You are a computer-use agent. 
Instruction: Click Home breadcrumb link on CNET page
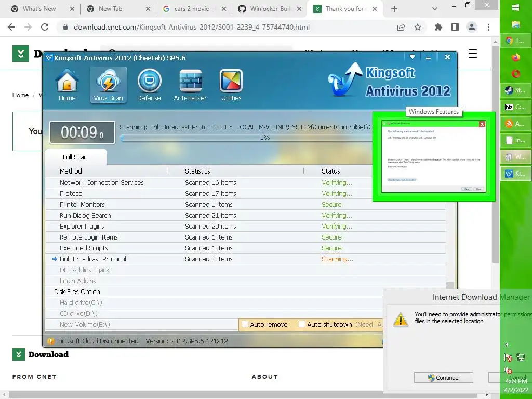(20, 95)
